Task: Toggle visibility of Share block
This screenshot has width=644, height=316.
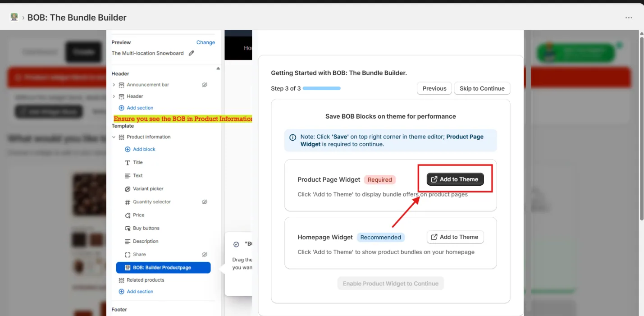Action: (205, 255)
